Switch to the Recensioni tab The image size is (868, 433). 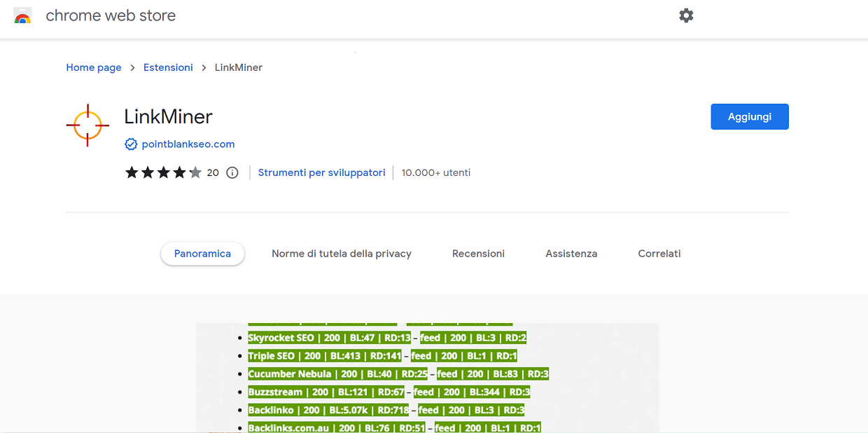pyautogui.click(x=478, y=254)
